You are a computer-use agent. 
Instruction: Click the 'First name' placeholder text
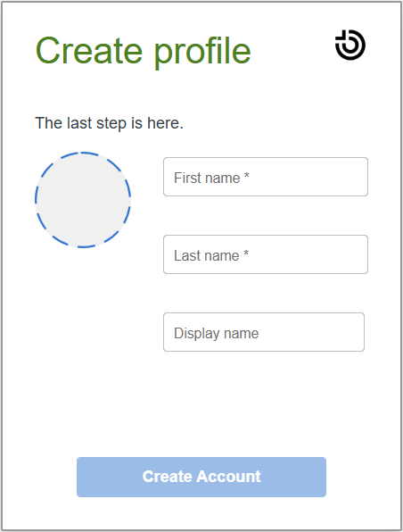coord(207,178)
